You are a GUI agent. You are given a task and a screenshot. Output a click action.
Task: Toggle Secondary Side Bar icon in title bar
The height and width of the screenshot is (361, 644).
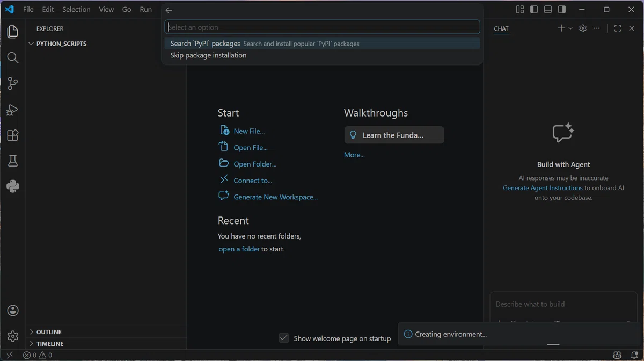tap(561, 9)
